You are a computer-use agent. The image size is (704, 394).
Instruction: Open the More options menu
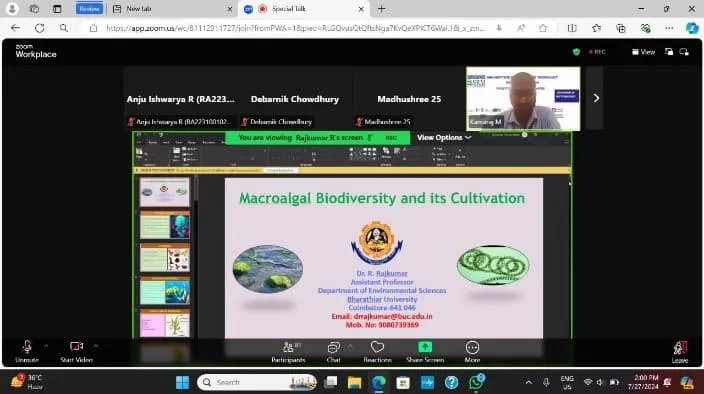click(472, 351)
